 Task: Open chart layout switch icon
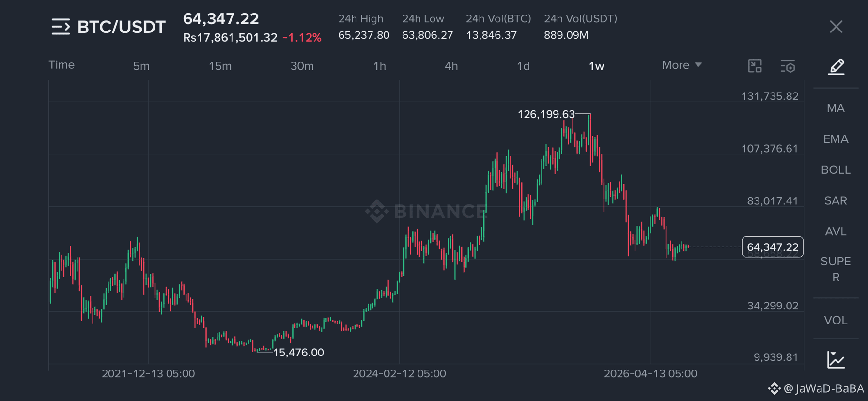point(755,66)
